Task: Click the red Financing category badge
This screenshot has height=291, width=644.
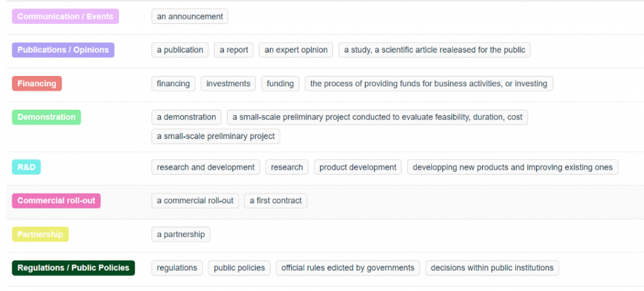Action: 36,84
